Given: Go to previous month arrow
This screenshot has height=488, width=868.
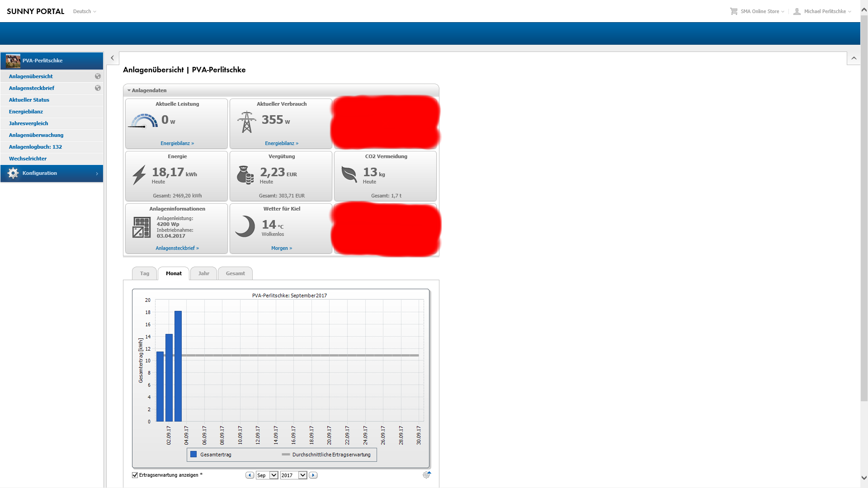Looking at the screenshot, I should coord(250,475).
